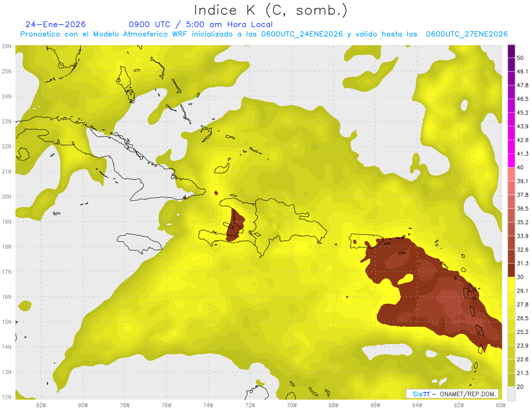Click the colorbar value 26.5
The width and height of the screenshot is (532, 411).
(523, 318)
